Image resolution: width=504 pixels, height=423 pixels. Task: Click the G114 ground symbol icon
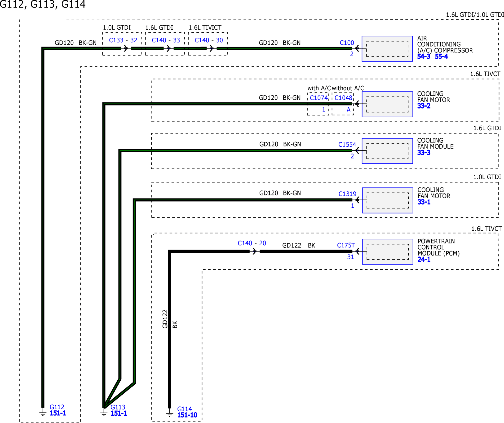169,414
